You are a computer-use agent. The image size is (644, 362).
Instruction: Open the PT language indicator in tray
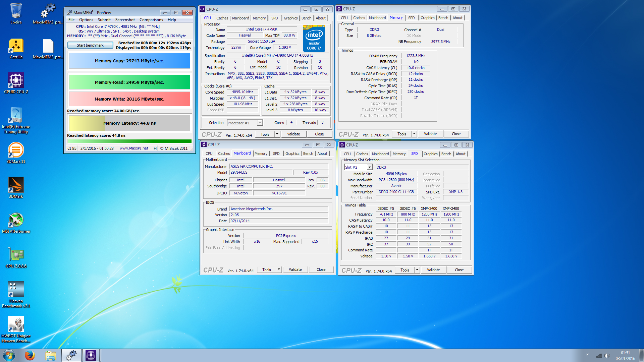pos(588,355)
